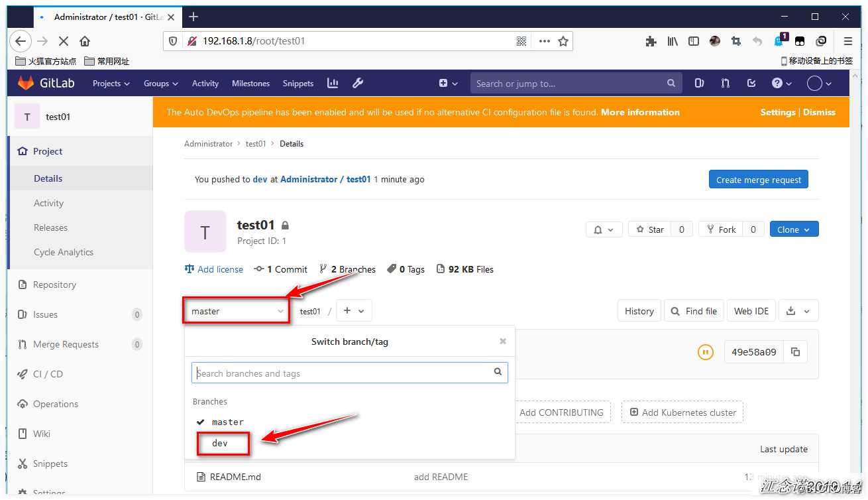This screenshot has height=500, width=868.
Task: Fork the test01 project
Action: coord(721,229)
